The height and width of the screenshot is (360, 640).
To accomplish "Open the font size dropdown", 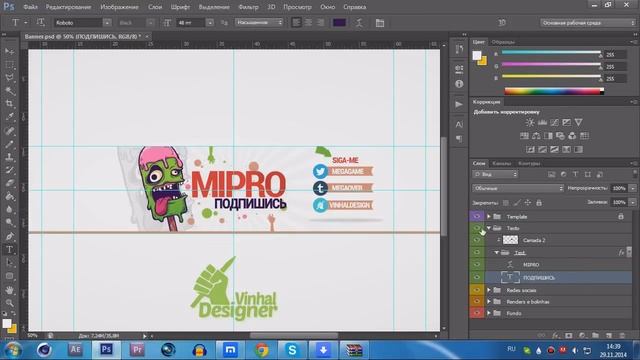I will click(x=210, y=23).
